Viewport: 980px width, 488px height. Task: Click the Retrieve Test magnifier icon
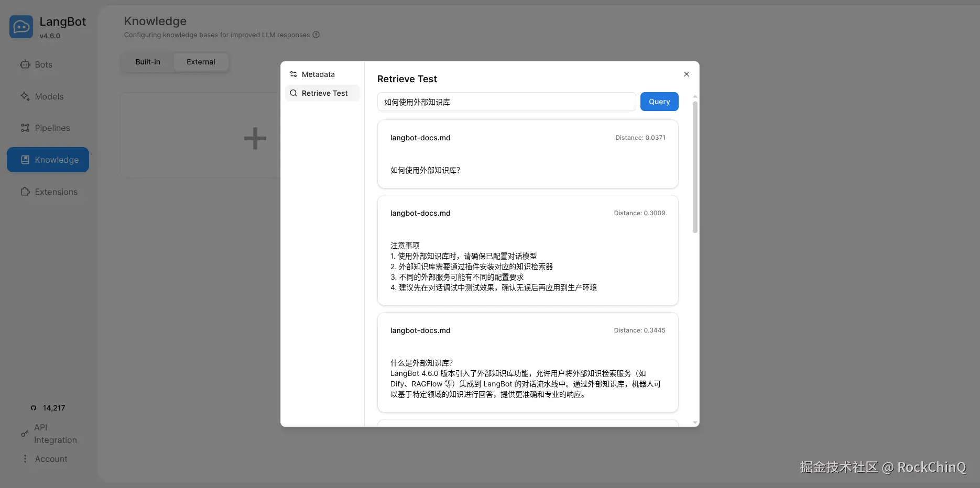click(293, 93)
